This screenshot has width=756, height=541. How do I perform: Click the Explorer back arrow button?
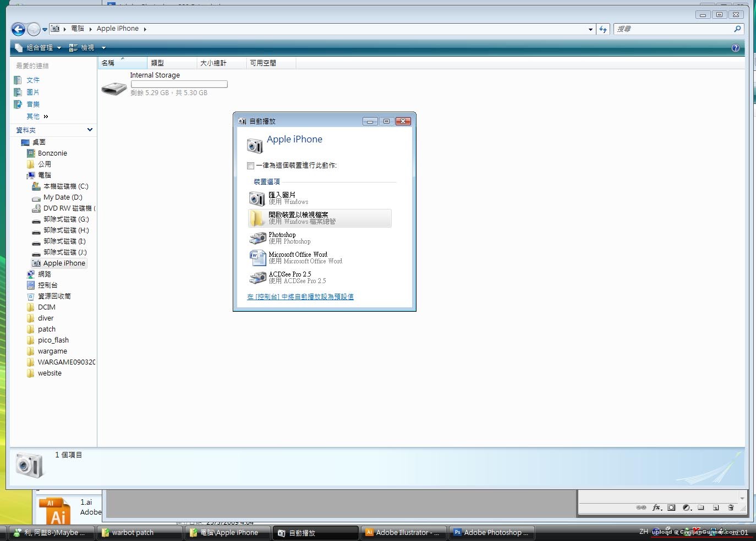[18, 29]
